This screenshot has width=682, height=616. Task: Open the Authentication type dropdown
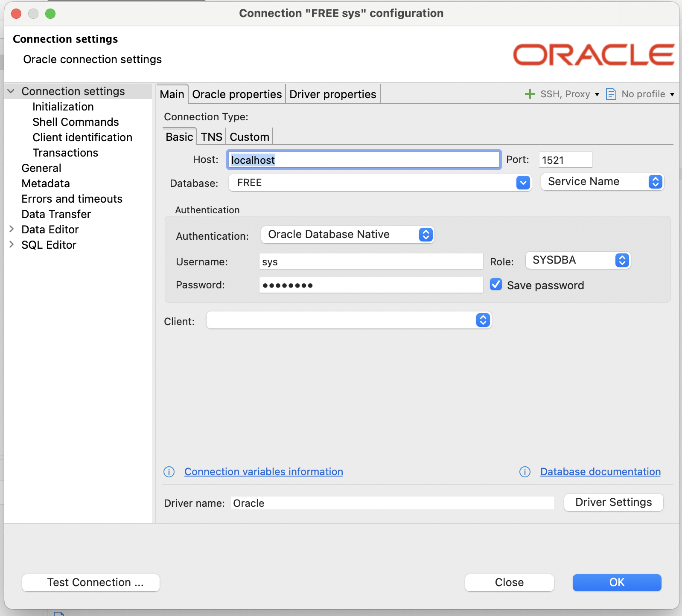pos(347,235)
